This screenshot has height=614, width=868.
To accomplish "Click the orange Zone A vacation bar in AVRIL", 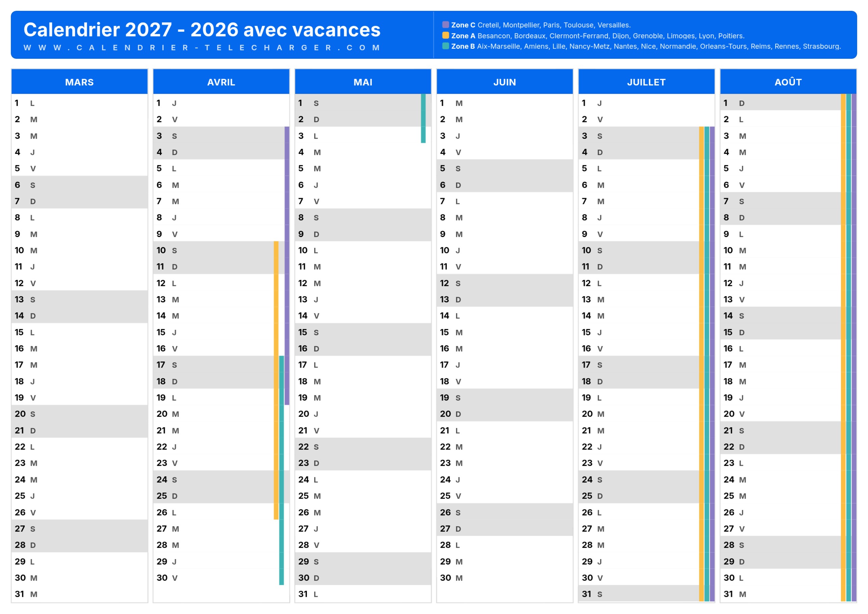I will 276,380.
